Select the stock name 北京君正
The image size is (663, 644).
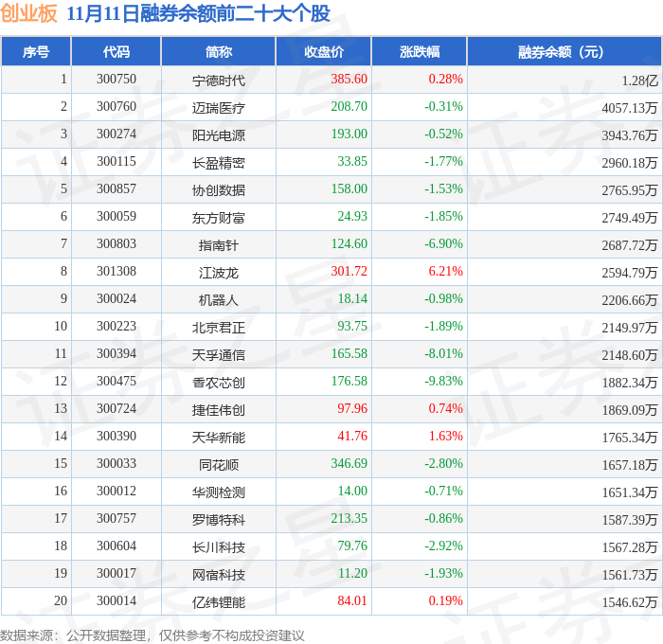tap(219, 328)
